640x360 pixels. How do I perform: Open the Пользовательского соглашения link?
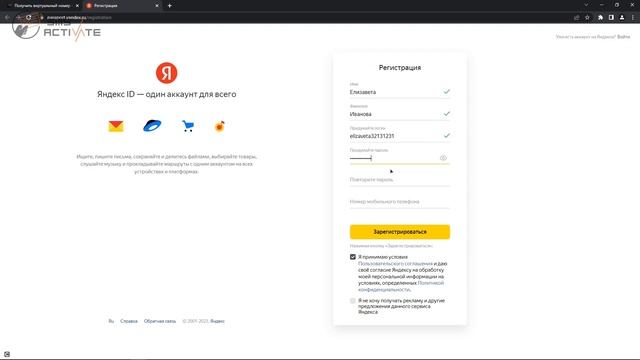point(395,264)
